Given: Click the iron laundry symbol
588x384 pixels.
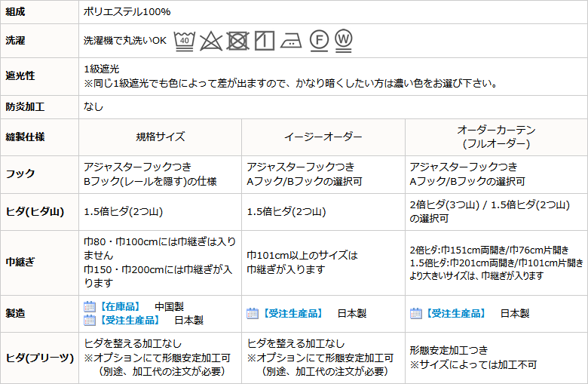Looking at the screenshot, I should tap(291, 40).
